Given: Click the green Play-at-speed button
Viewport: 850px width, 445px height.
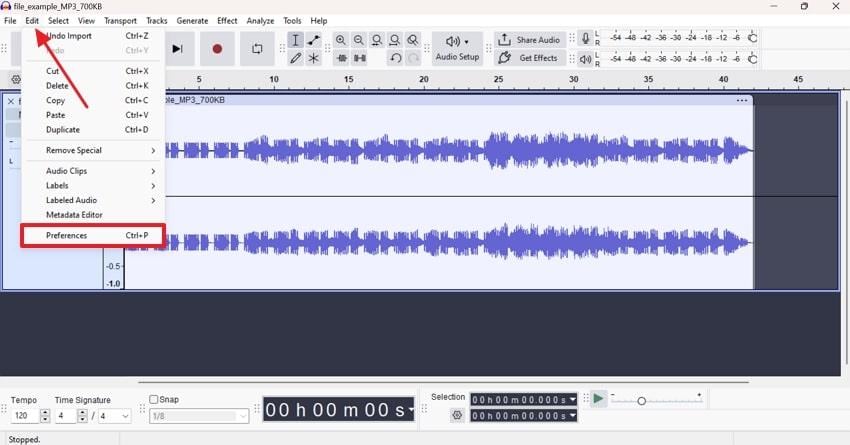Looking at the screenshot, I should point(598,399).
